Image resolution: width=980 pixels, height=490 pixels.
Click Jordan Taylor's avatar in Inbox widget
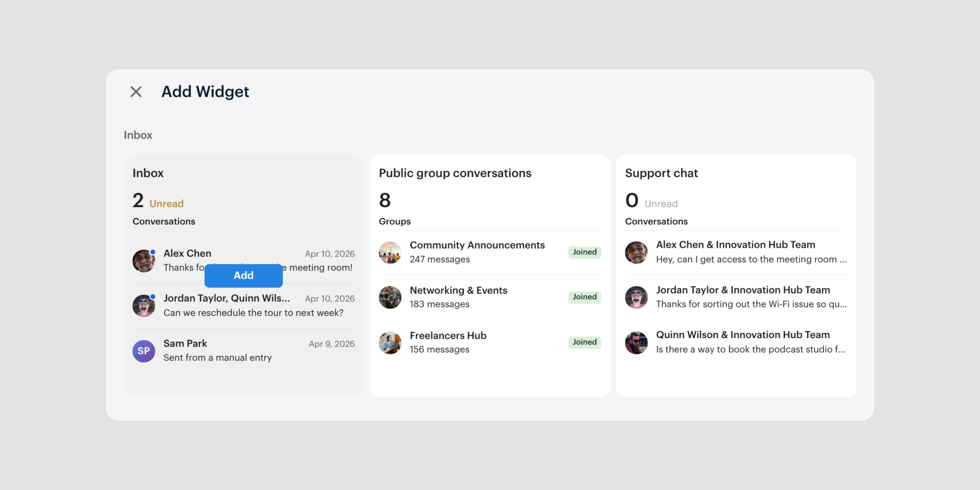(x=143, y=306)
